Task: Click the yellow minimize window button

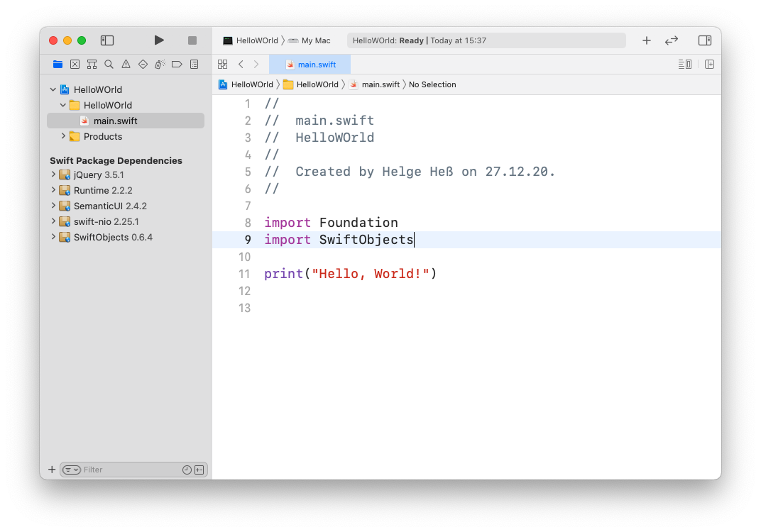Action: pyautogui.click(x=67, y=40)
